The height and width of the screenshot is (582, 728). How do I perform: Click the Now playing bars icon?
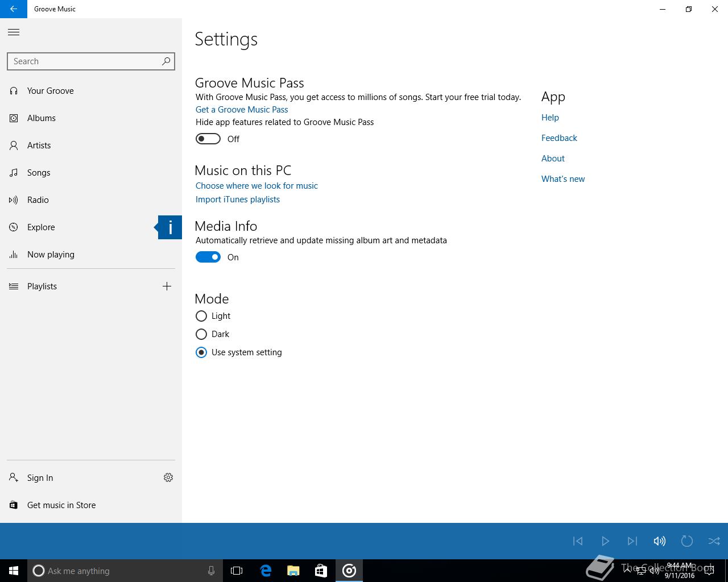pos(14,255)
